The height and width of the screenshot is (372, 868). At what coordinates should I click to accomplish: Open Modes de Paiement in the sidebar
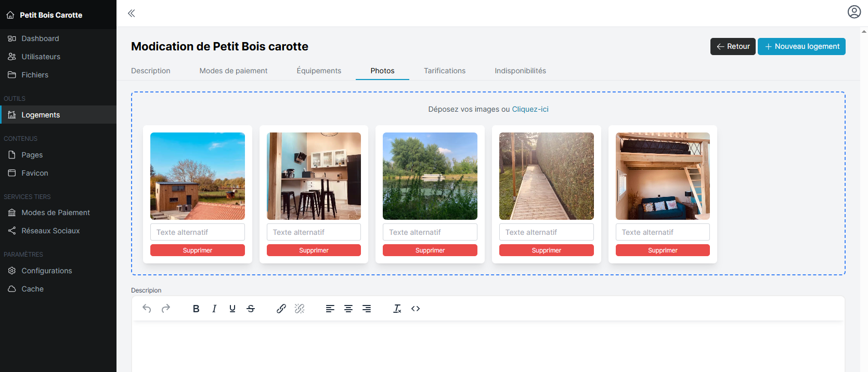58,212
